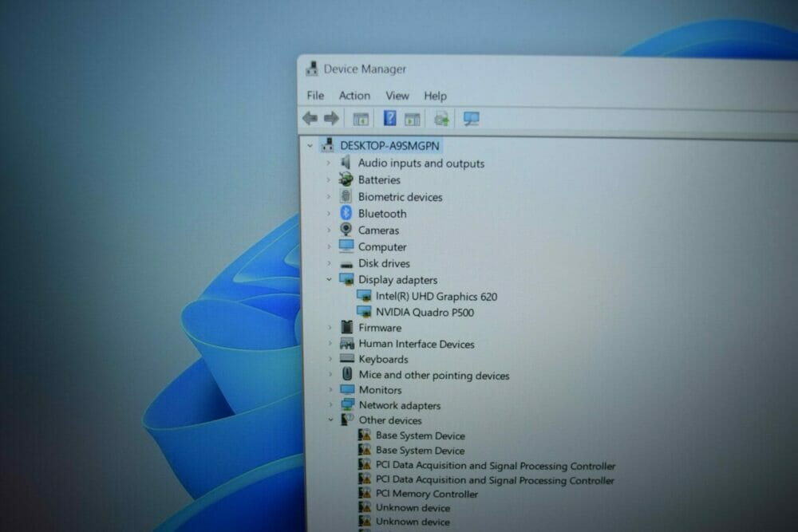Open the Help menu
The width and height of the screenshot is (798, 532).
coord(435,96)
